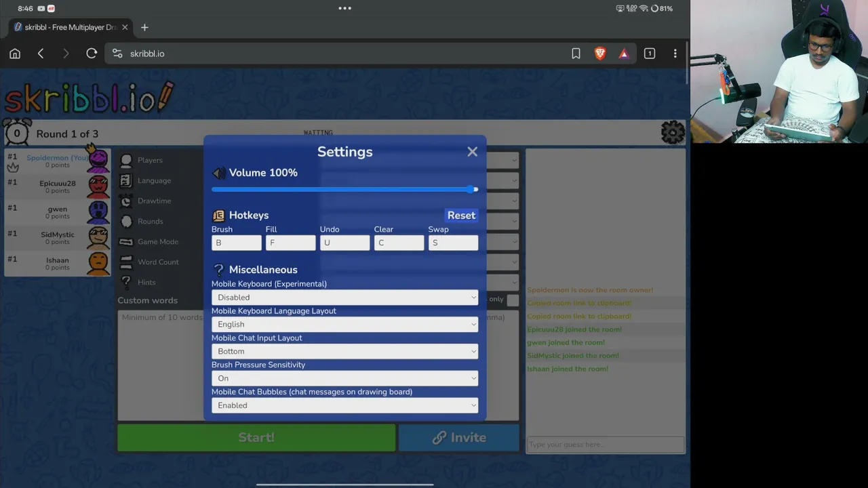Click the Game Mode icon
Viewport: 868px width, 488px height.
click(x=126, y=242)
